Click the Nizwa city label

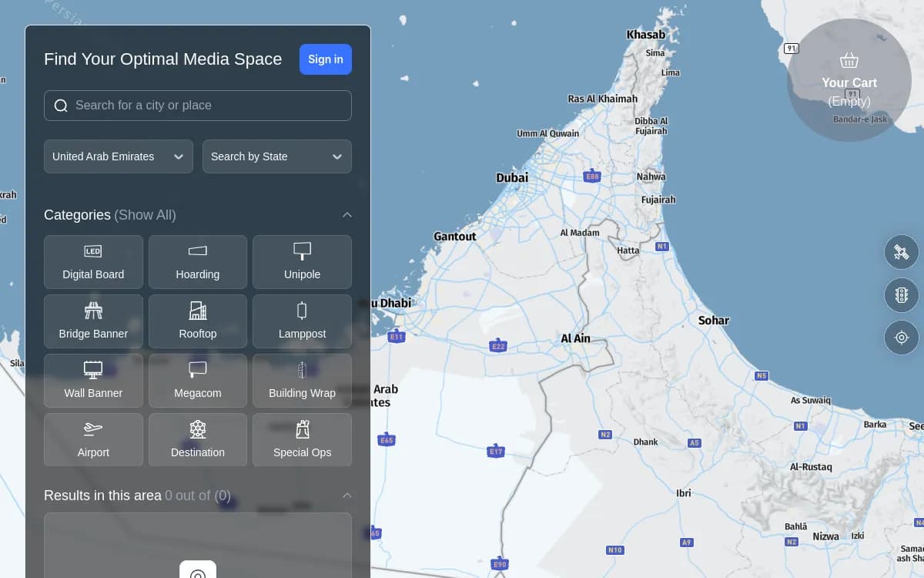tap(826, 536)
